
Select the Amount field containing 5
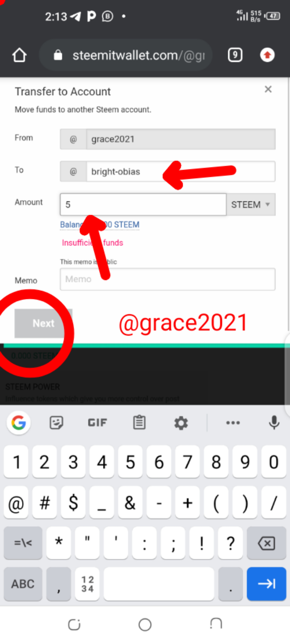[x=143, y=204]
